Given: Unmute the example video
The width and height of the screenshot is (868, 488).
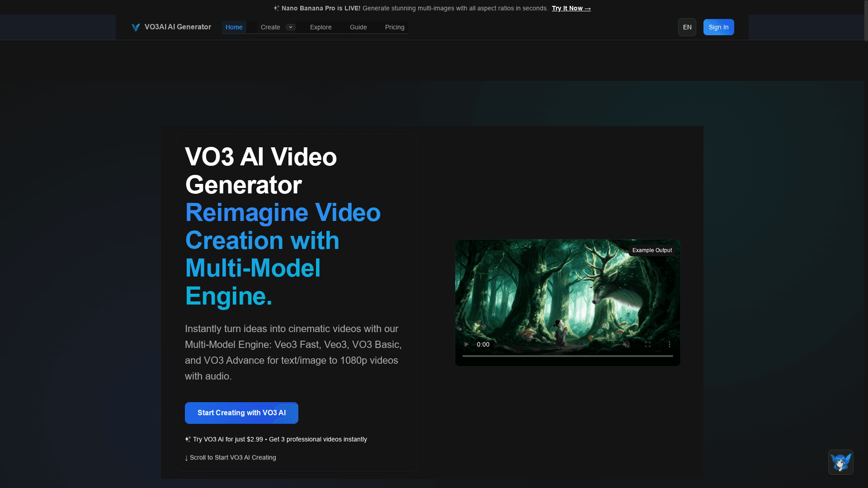Looking at the screenshot, I should (627, 344).
